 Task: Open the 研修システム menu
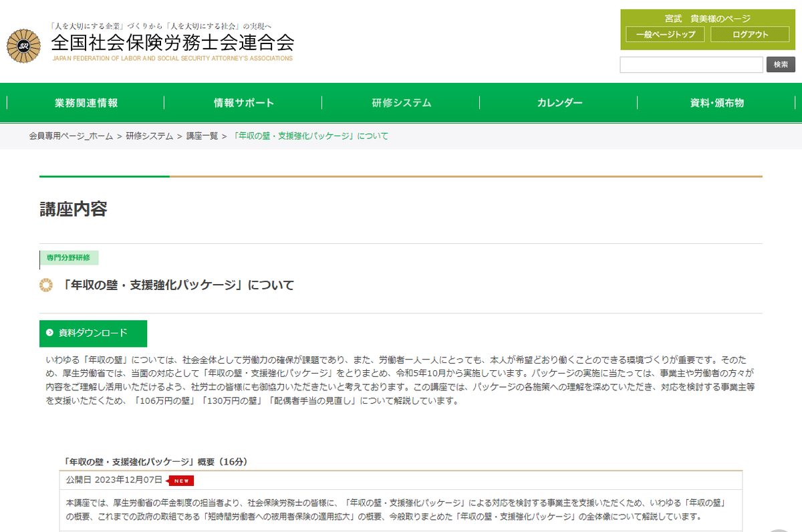[x=401, y=103]
